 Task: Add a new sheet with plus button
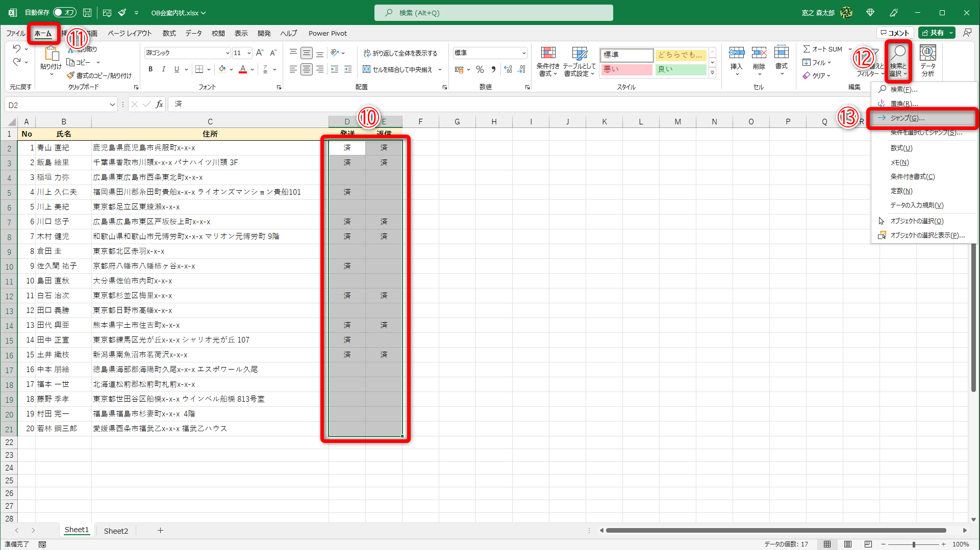160,531
